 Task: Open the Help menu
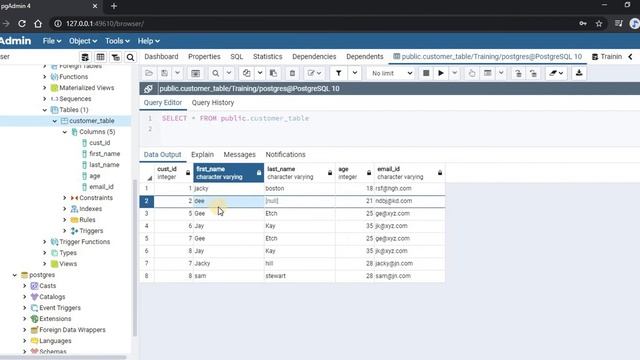tap(149, 41)
